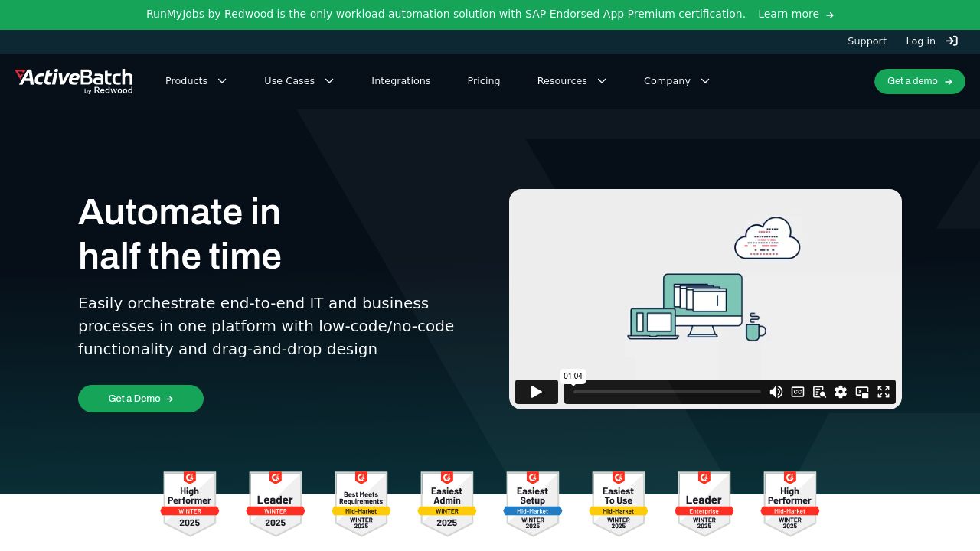Expand the Use Cases dropdown chevron
980x551 pixels.
coord(329,81)
